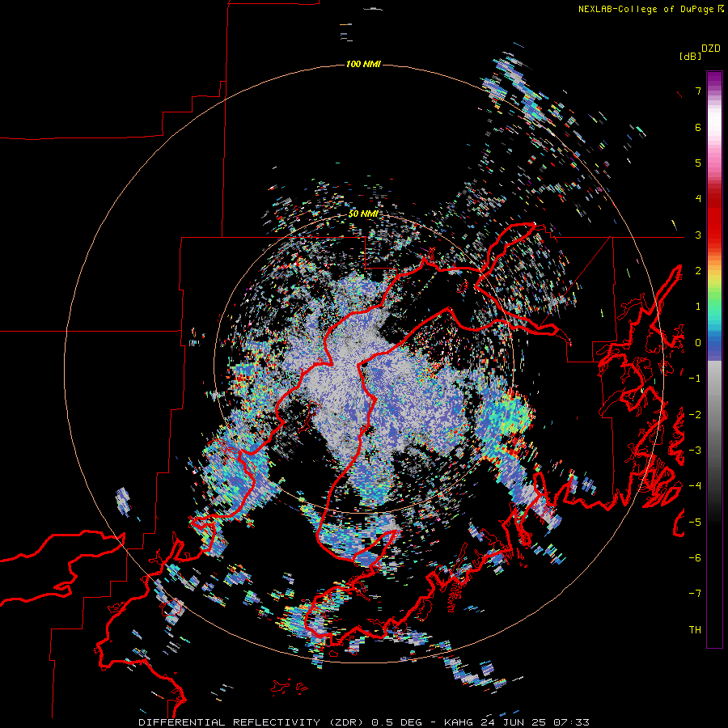Viewport: 728px width, 728px height.
Task: Select the 100 NMI range ring label
Action: pyautogui.click(x=363, y=64)
